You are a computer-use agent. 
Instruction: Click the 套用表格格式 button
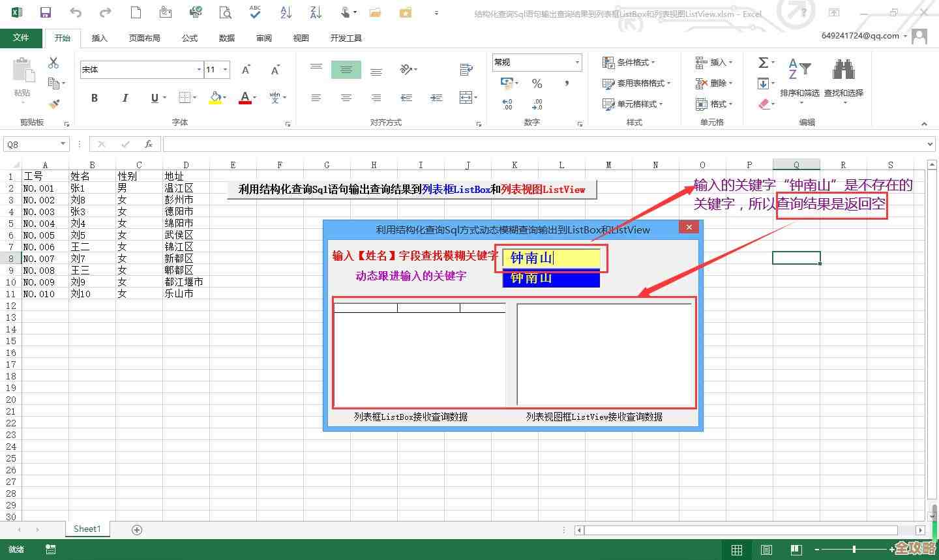coord(635,83)
